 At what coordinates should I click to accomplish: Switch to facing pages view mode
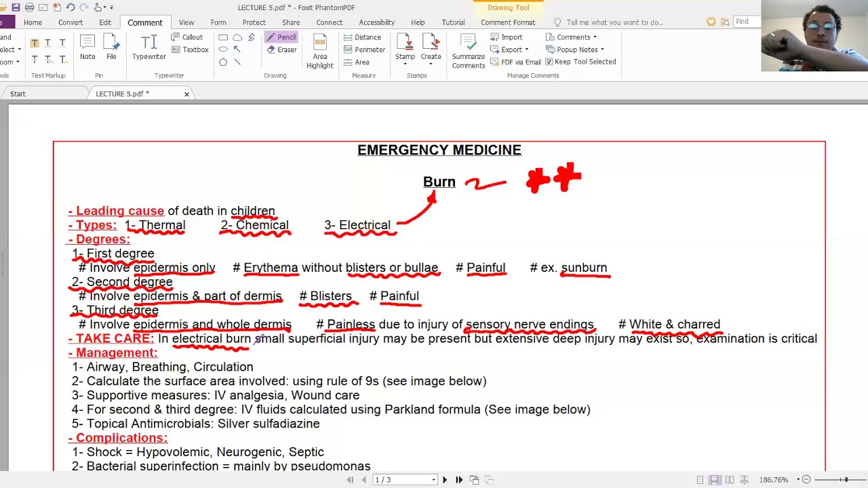click(730, 480)
